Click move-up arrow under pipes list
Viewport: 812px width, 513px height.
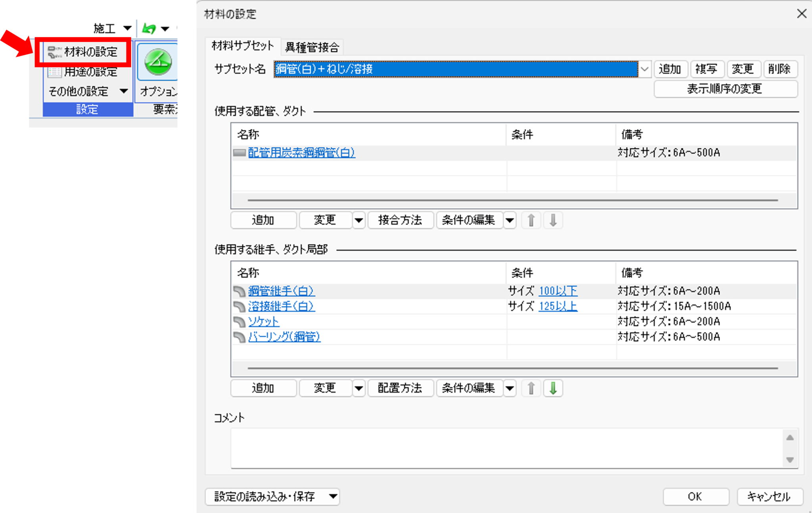point(531,220)
